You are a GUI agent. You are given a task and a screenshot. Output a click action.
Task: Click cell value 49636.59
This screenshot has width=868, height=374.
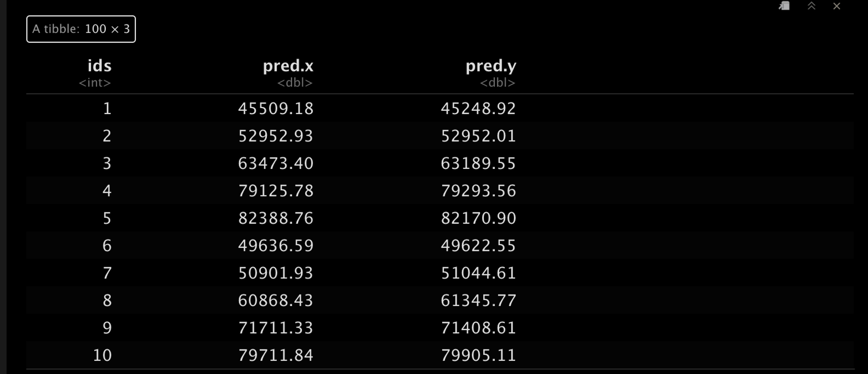[x=276, y=245]
